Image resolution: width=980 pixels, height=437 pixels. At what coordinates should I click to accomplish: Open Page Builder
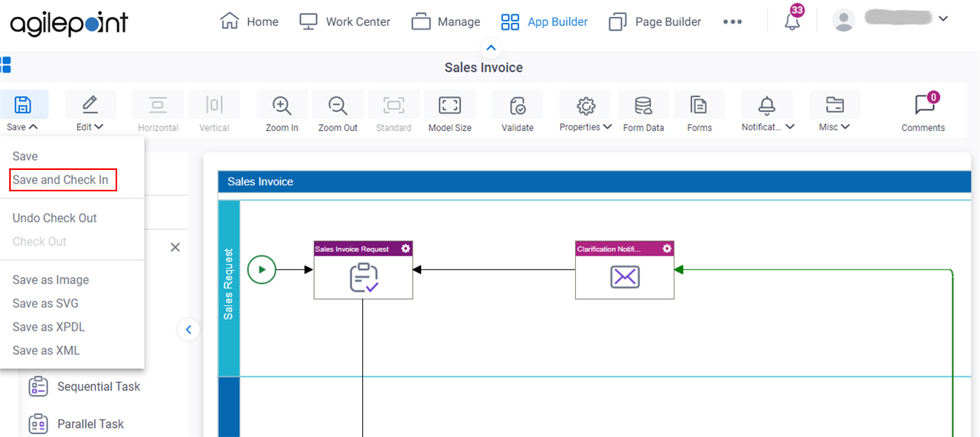[x=655, y=21]
